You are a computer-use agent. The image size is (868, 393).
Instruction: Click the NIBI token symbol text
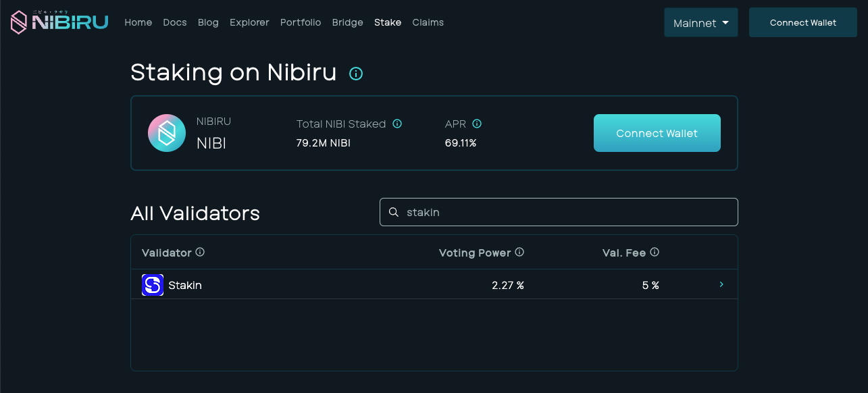click(x=211, y=143)
